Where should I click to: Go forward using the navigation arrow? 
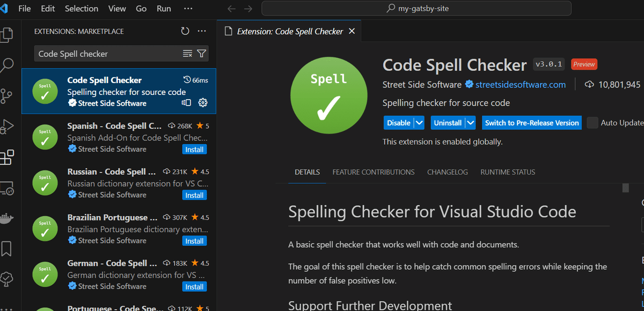248,9
